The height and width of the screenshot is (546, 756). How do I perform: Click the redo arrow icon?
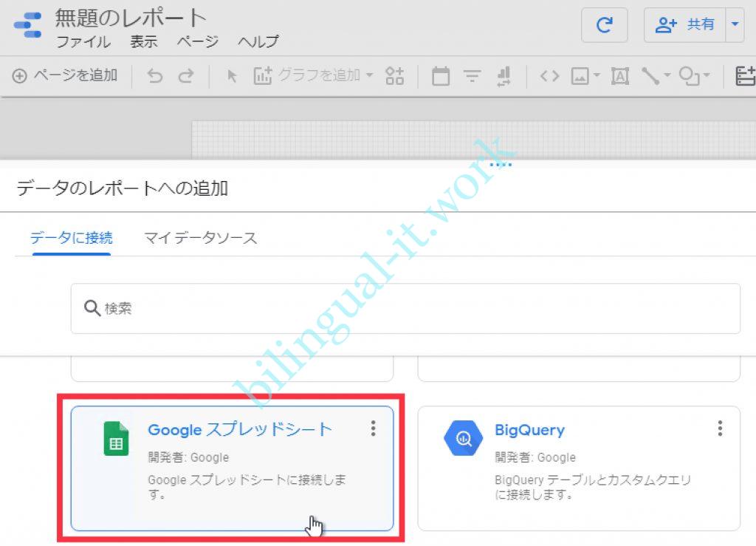(x=186, y=75)
